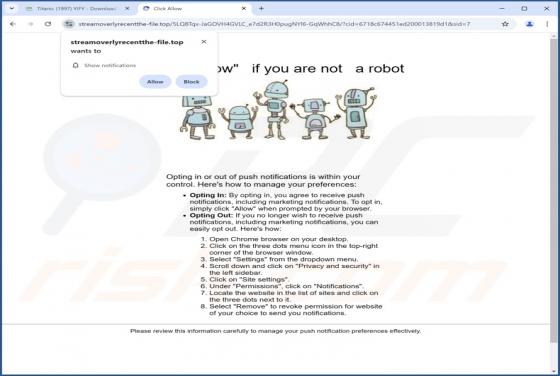The width and height of the screenshot is (560, 376).
Task: Reload the current page
Action: pos(48,24)
